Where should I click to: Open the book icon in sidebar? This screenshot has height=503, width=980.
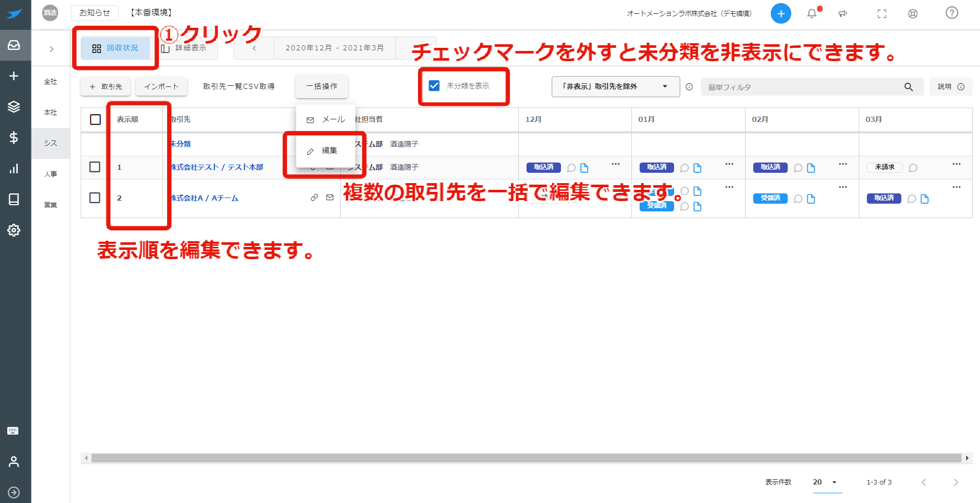14,200
